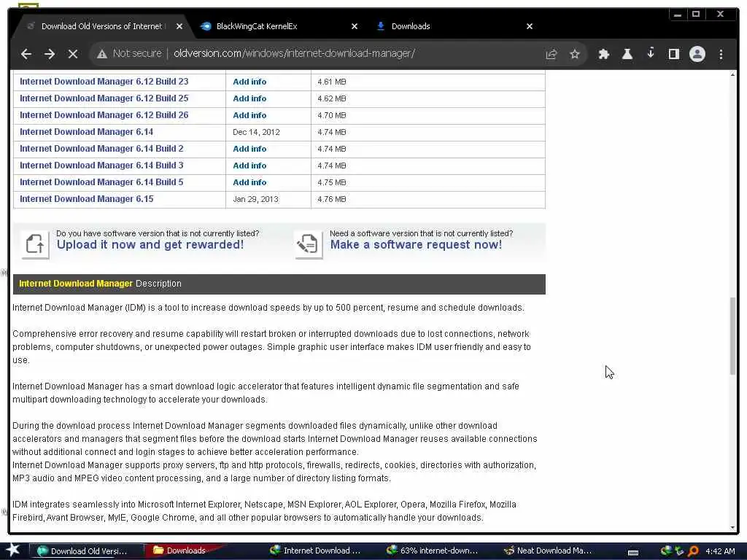The width and height of the screenshot is (747, 560).
Task: Click Add info for 6.12 Build 23
Action: coord(249,82)
